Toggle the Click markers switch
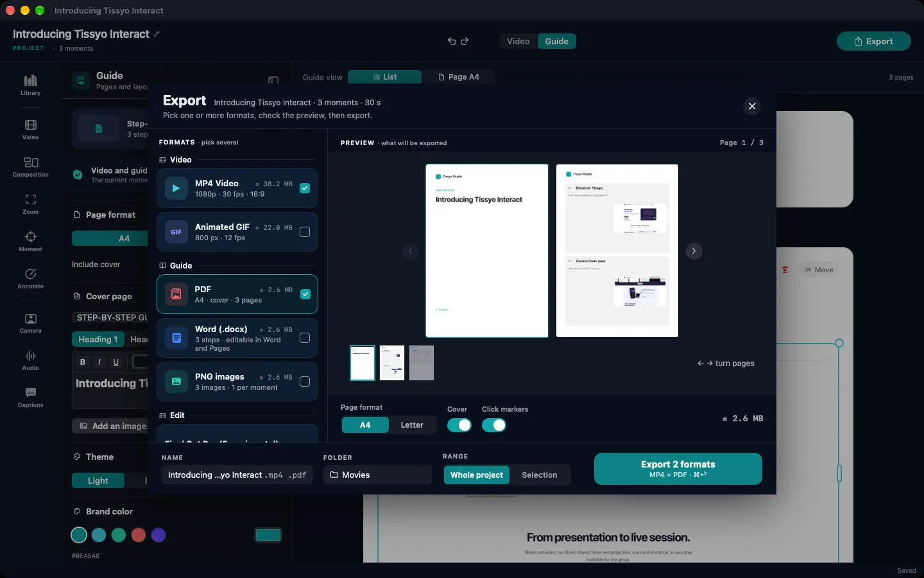This screenshot has width=924, height=578. pyautogui.click(x=494, y=425)
